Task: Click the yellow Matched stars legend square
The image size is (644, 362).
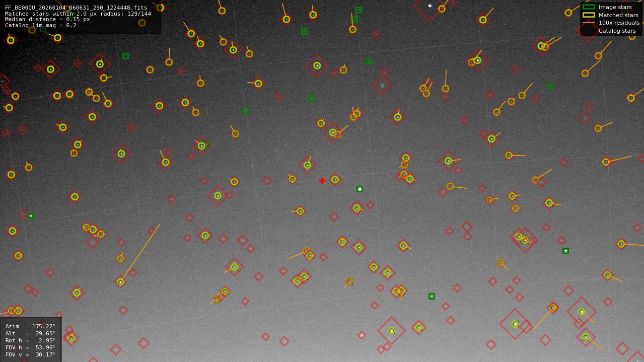Action: click(x=589, y=15)
